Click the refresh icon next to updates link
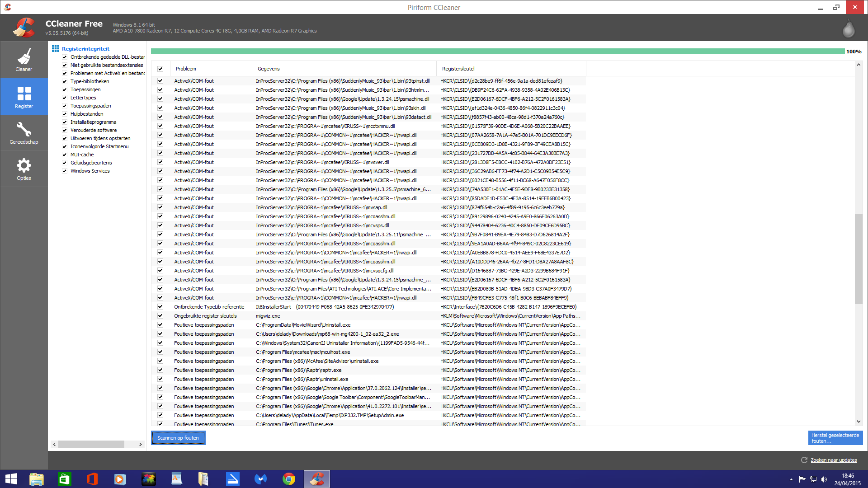868x488 pixels. [804, 460]
